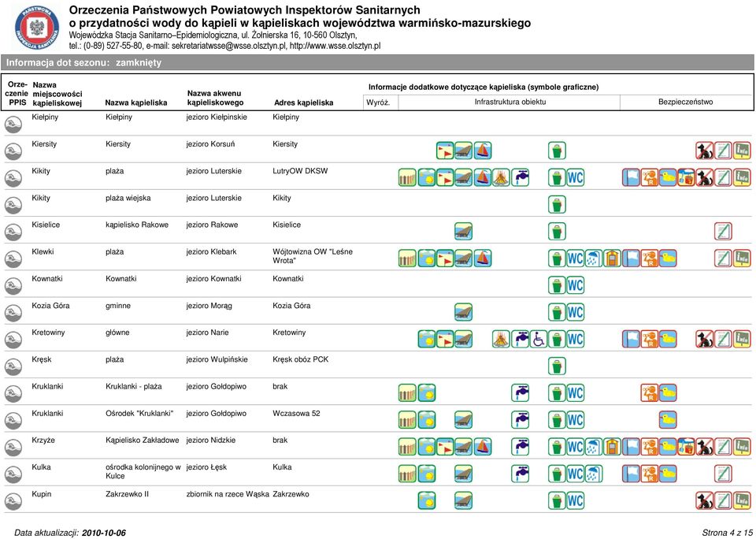
Task: Click the update date "2010-10-06"
Action: tap(104, 533)
